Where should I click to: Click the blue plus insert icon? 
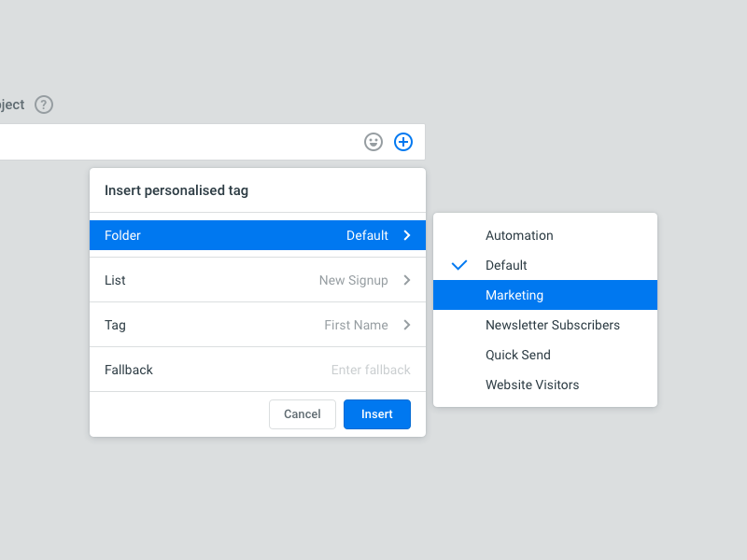click(x=403, y=142)
